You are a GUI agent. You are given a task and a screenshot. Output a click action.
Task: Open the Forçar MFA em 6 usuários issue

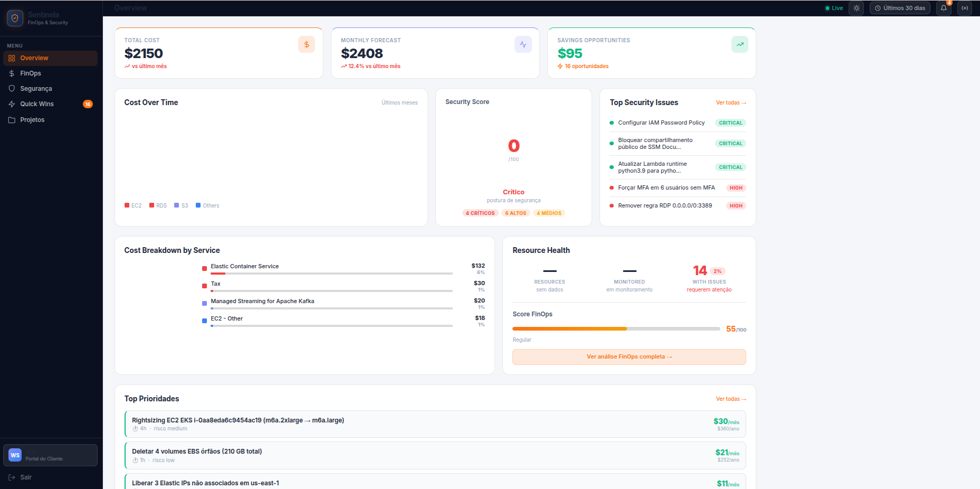[x=678, y=188]
